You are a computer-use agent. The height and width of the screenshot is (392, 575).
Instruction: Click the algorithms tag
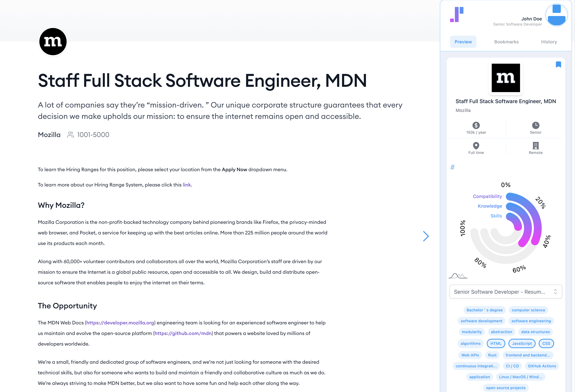[470, 344]
